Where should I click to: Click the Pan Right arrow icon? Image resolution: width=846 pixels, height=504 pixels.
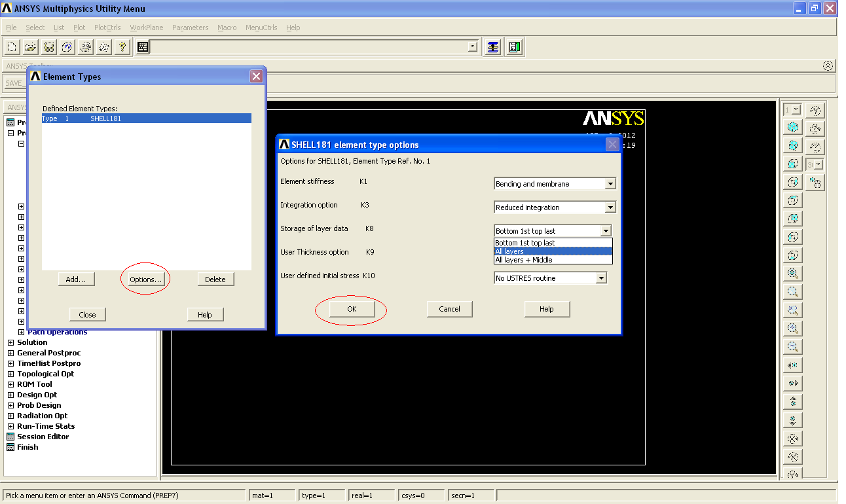coord(793,384)
